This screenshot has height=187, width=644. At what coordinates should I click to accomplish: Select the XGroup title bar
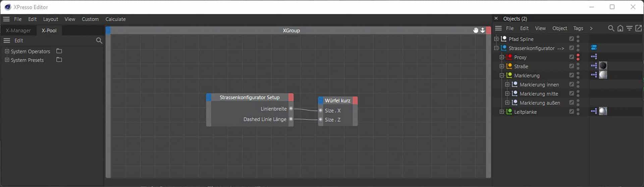pos(291,30)
